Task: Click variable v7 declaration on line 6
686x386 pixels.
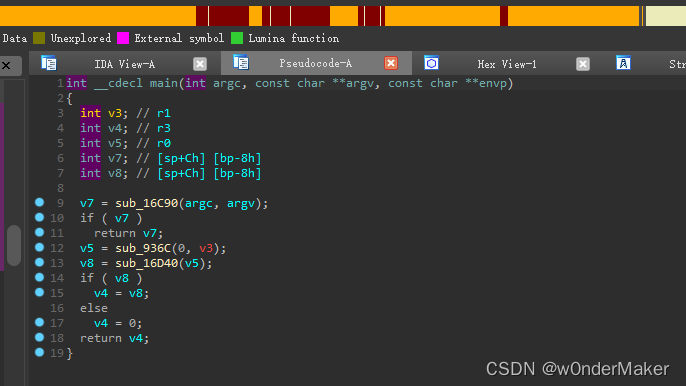Action: [x=115, y=158]
